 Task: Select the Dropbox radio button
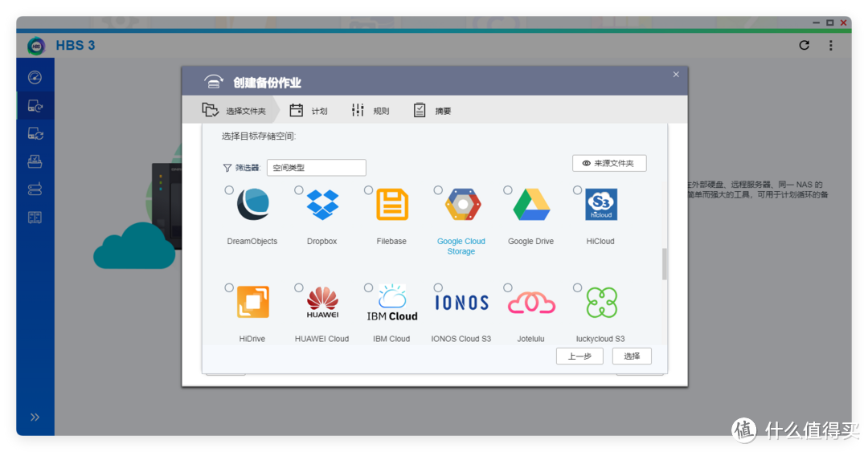(x=299, y=190)
